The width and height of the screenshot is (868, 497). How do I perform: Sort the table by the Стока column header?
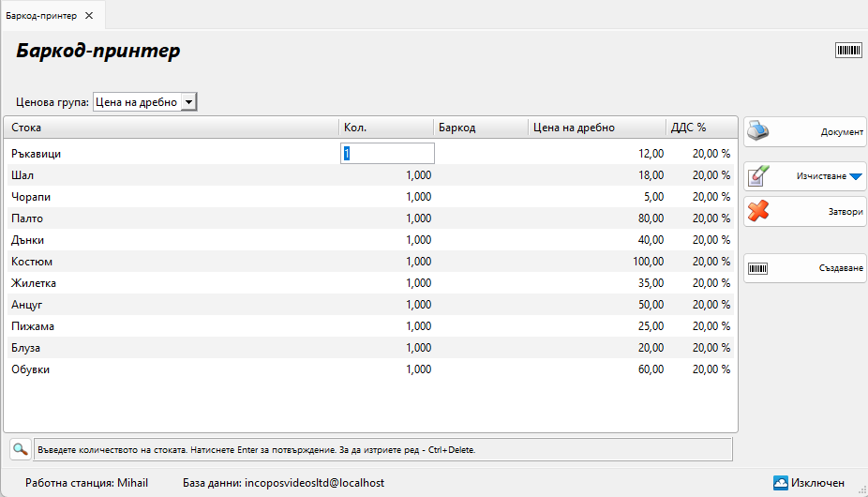(x=169, y=128)
